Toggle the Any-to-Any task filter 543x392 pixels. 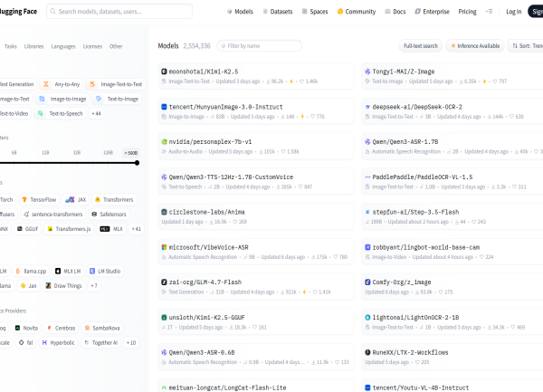[x=61, y=84]
